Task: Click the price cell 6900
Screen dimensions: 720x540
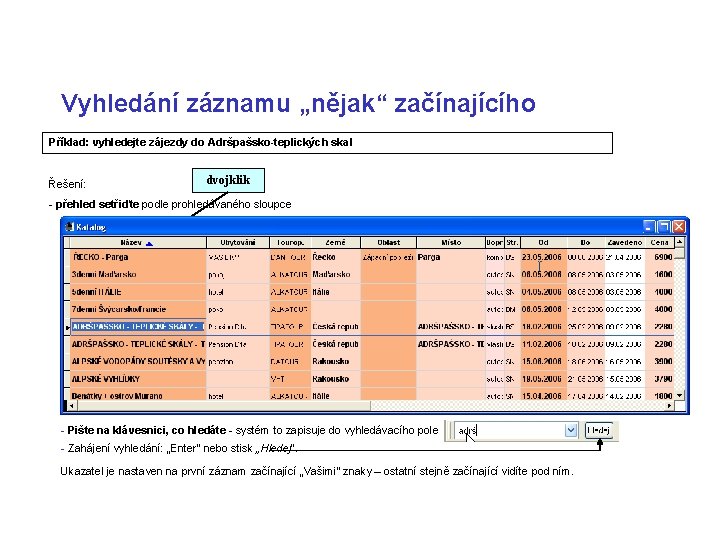Action: pyautogui.click(x=659, y=257)
